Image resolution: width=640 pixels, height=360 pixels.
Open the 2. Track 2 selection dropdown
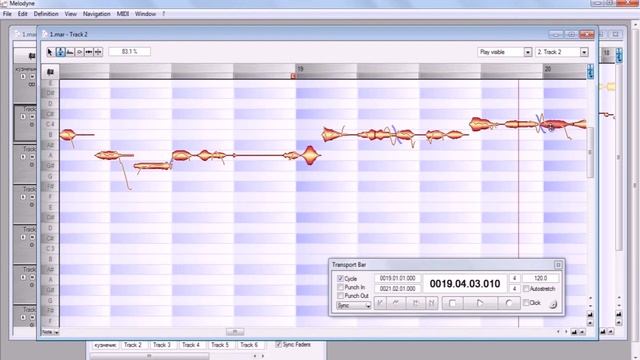click(562, 52)
